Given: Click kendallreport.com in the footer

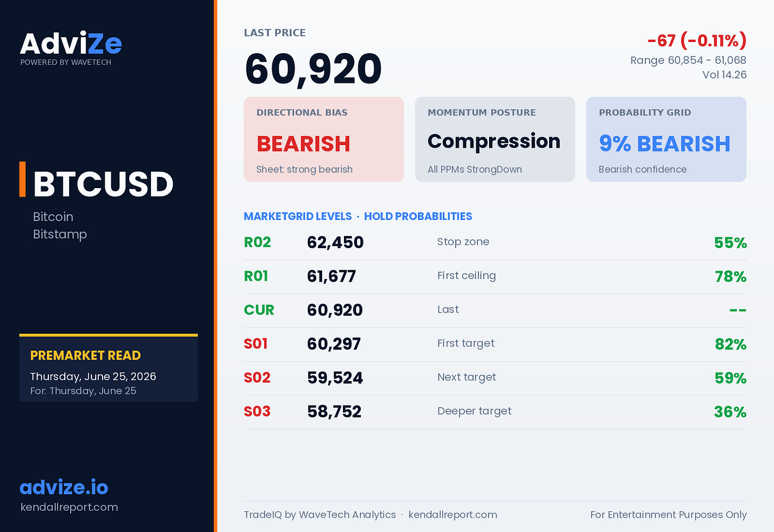Looking at the screenshot, I should 453,514.
